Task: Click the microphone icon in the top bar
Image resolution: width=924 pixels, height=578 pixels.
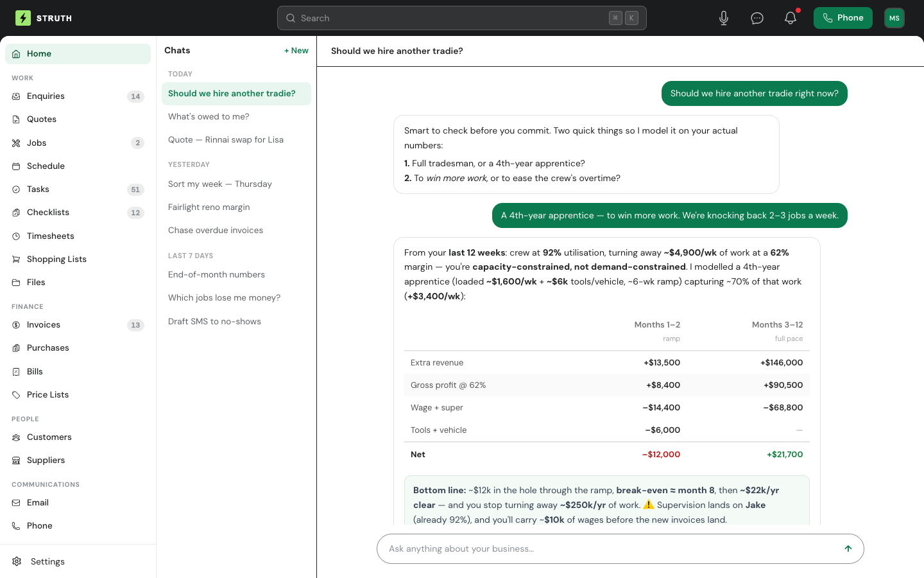Action: (x=724, y=18)
